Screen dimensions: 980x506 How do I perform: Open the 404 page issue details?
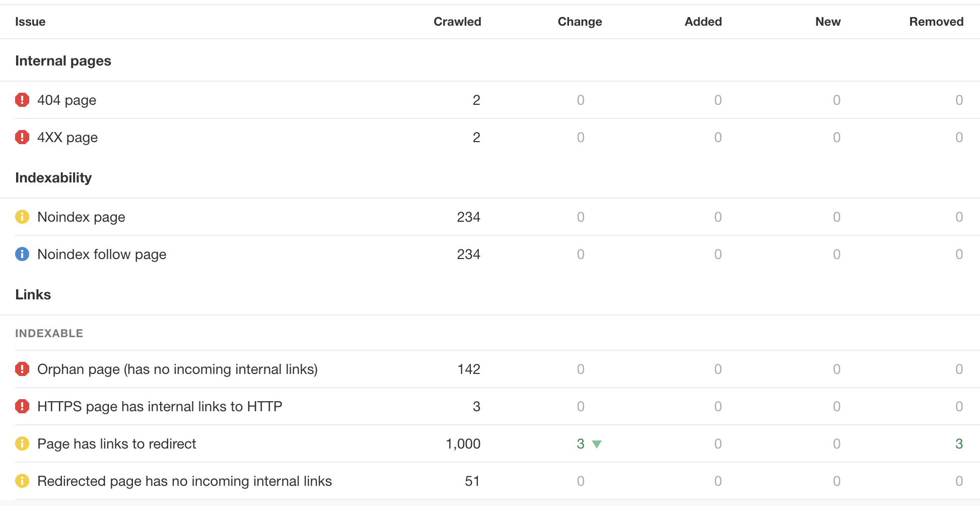[x=66, y=100]
